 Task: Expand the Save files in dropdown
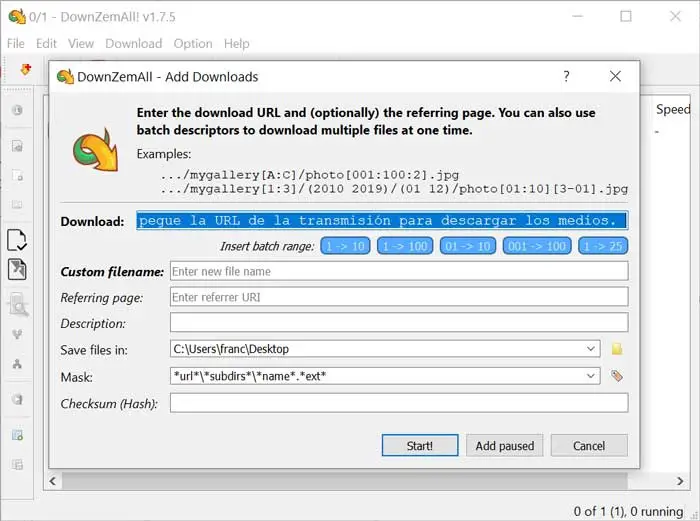tap(591, 349)
